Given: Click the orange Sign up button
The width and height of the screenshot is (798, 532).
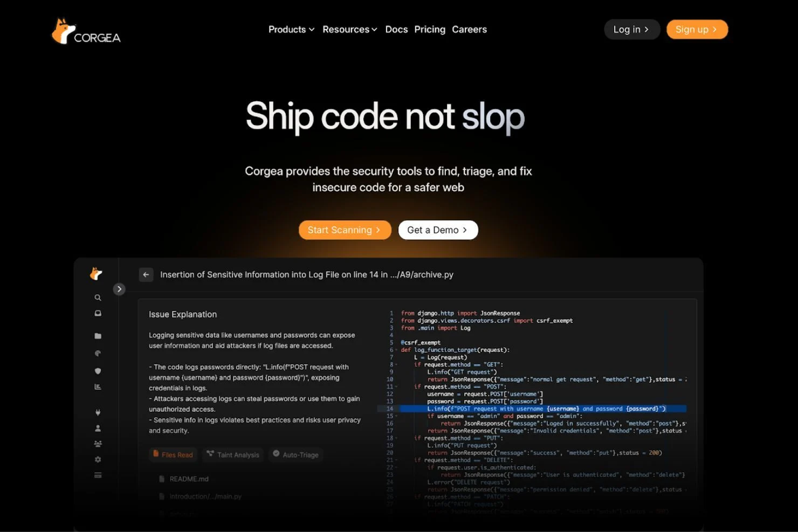Looking at the screenshot, I should 697,30.
